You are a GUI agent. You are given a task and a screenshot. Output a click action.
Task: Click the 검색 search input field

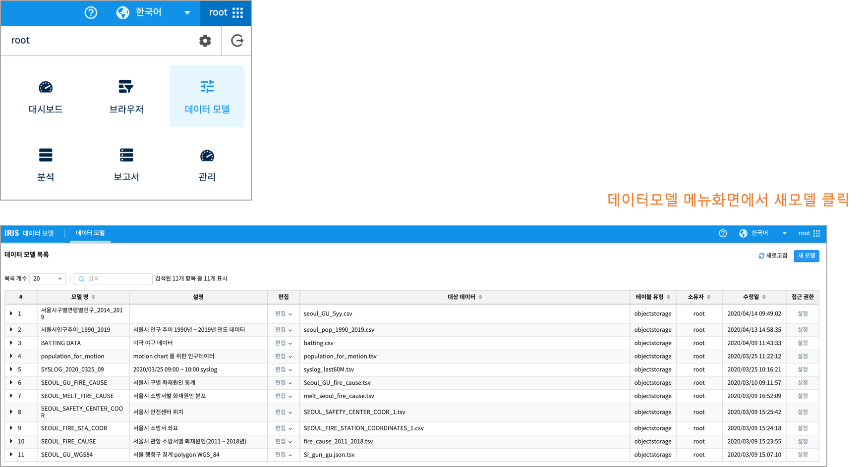point(113,279)
